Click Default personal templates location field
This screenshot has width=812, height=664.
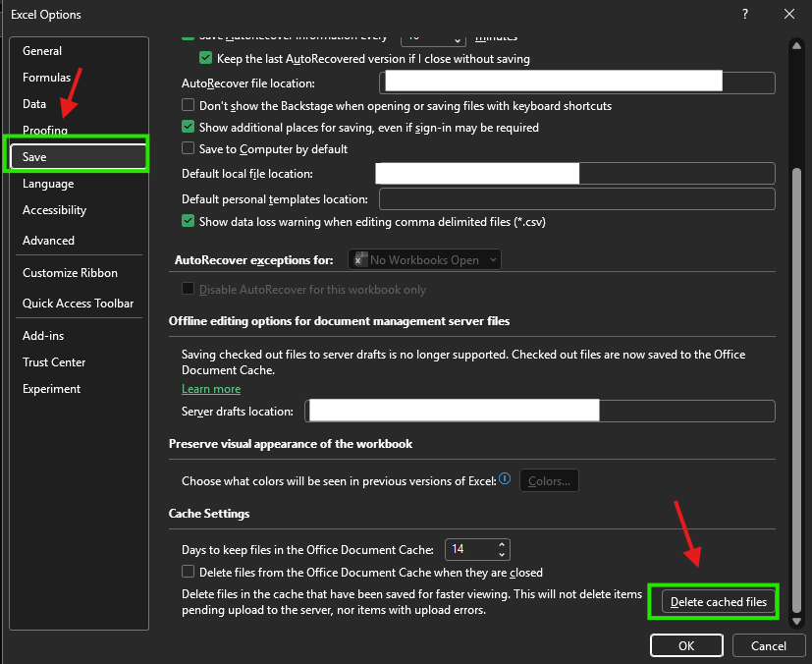[x=577, y=198]
